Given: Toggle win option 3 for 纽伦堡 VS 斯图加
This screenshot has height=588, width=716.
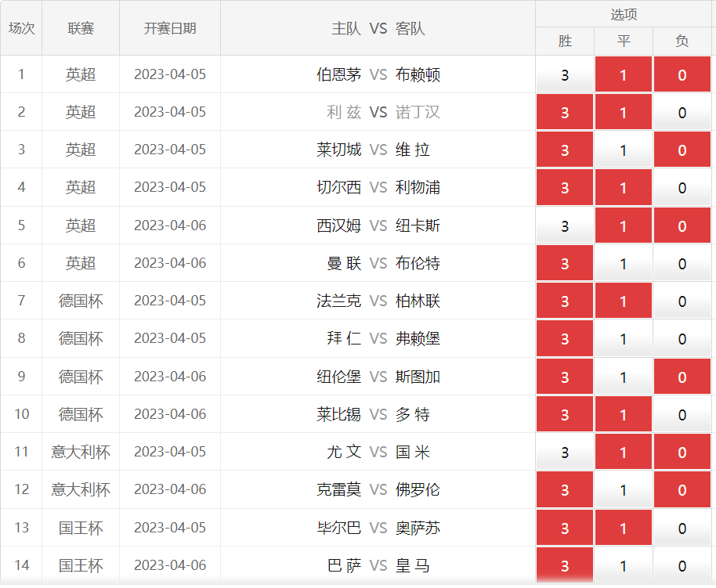Looking at the screenshot, I should pos(565,377).
